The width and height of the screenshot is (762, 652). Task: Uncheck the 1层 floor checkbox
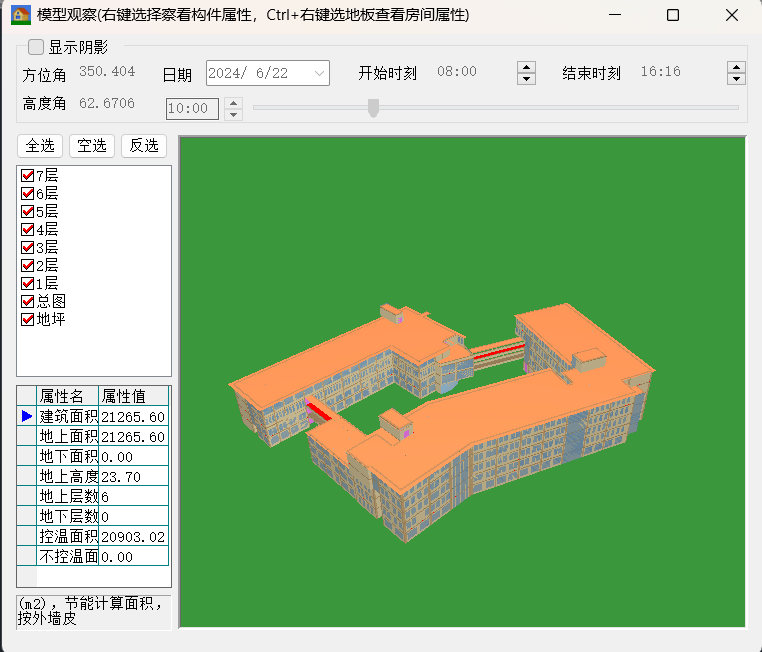pyautogui.click(x=28, y=283)
